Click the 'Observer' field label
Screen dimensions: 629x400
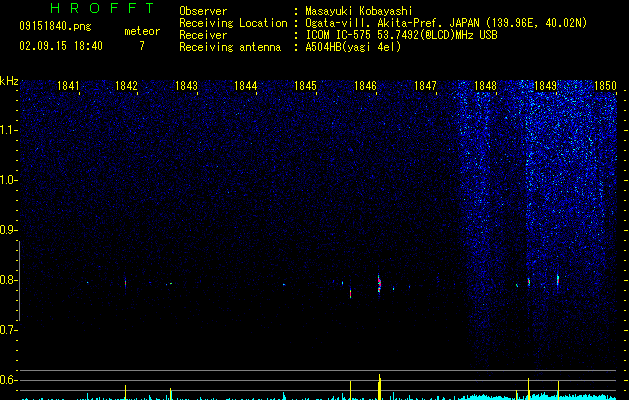(203, 11)
